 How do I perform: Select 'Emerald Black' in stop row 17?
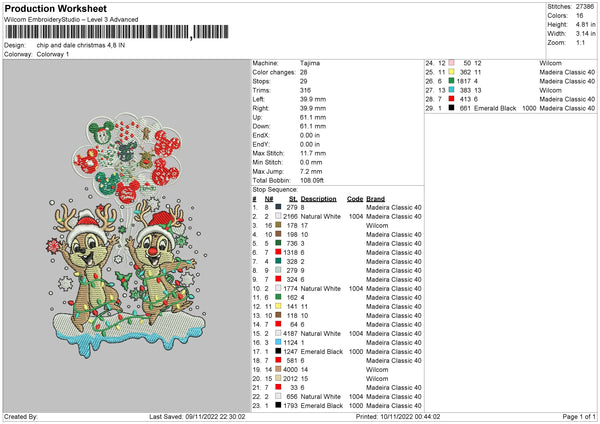[x=322, y=351]
